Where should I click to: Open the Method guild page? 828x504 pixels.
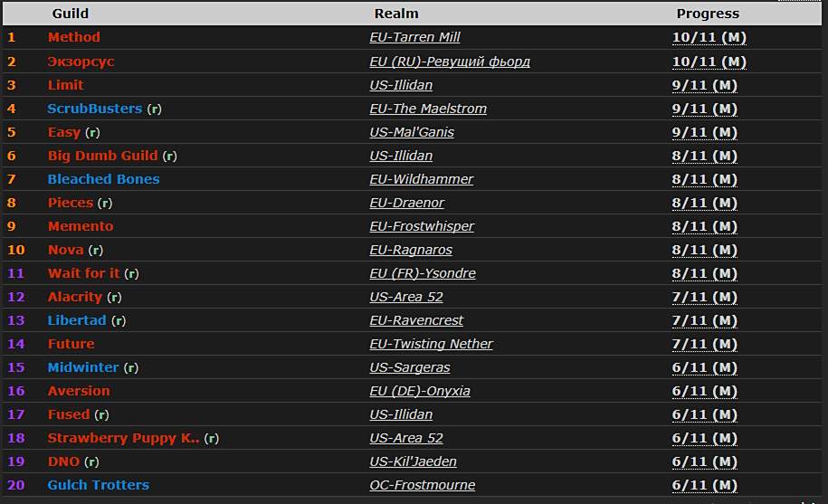[74, 37]
